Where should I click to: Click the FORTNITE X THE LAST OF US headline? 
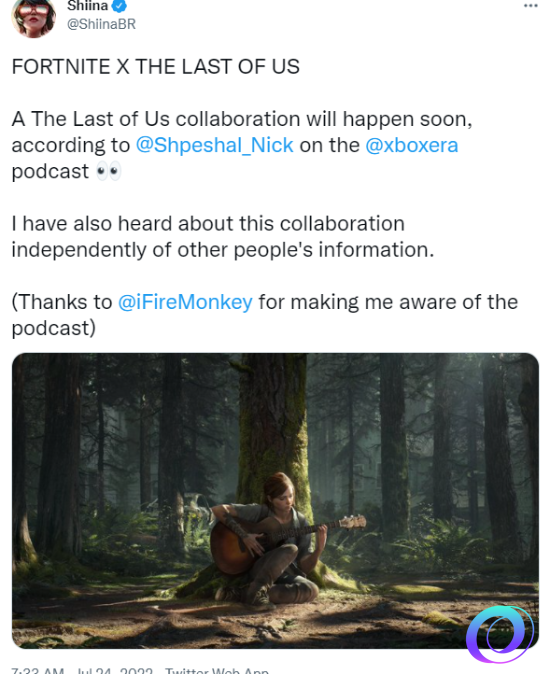pyautogui.click(x=156, y=67)
